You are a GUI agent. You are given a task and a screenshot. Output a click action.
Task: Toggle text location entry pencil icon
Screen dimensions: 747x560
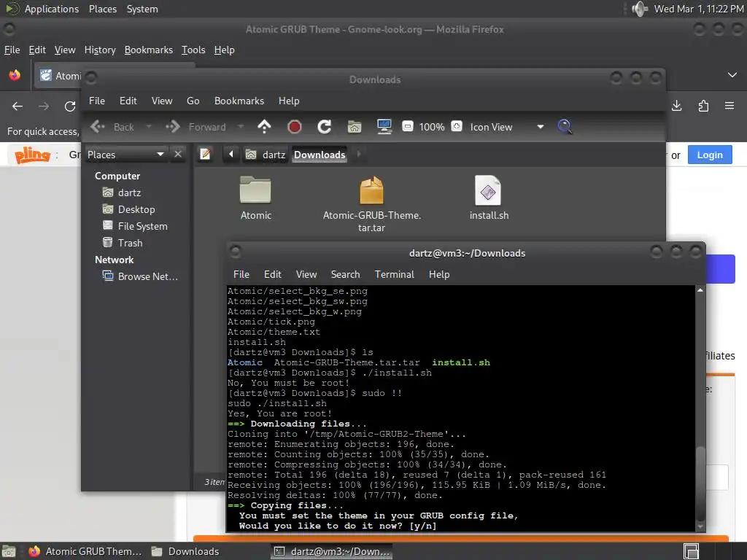pyautogui.click(x=205, y=155)
